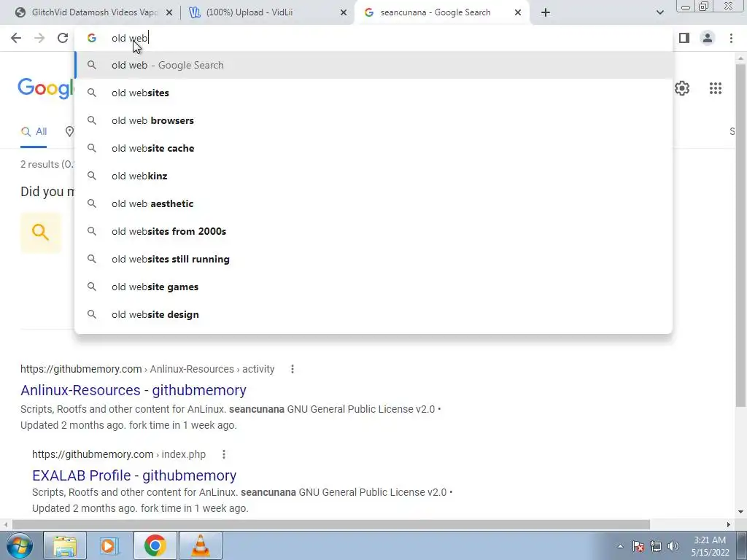Choose suggestion 'old websites still running'
The width and height of the screenshot is (747, 560).
tap(373, 259)
